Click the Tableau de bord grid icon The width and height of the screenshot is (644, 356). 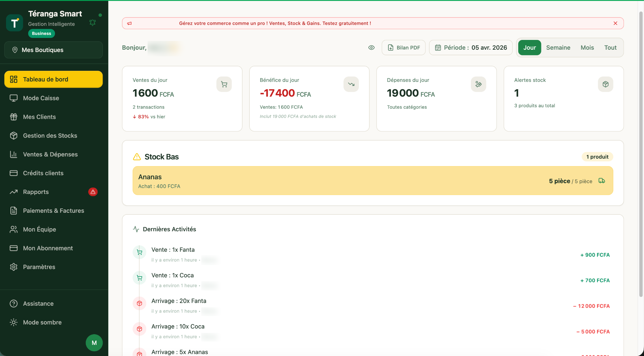point(14,79)
